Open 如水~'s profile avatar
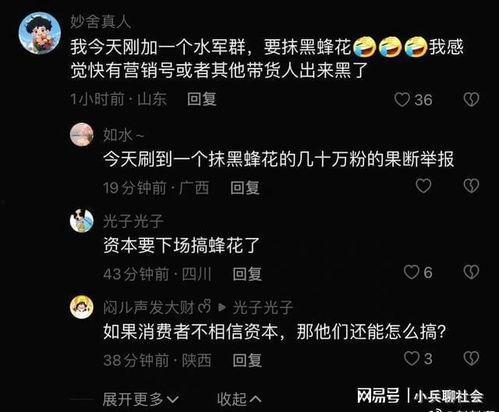499x412 pixels. [x=82, y=135]
